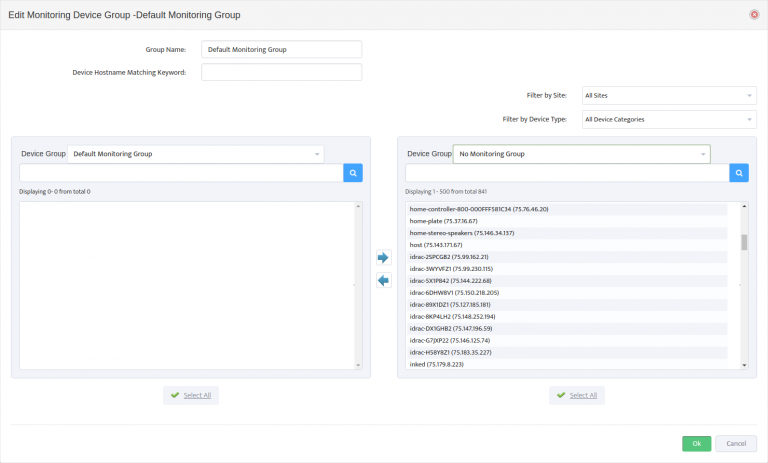Viewport: 768px width, 463px height.
Task: Open the Filter by Device Type dropdown
Action: coord(668,120)
